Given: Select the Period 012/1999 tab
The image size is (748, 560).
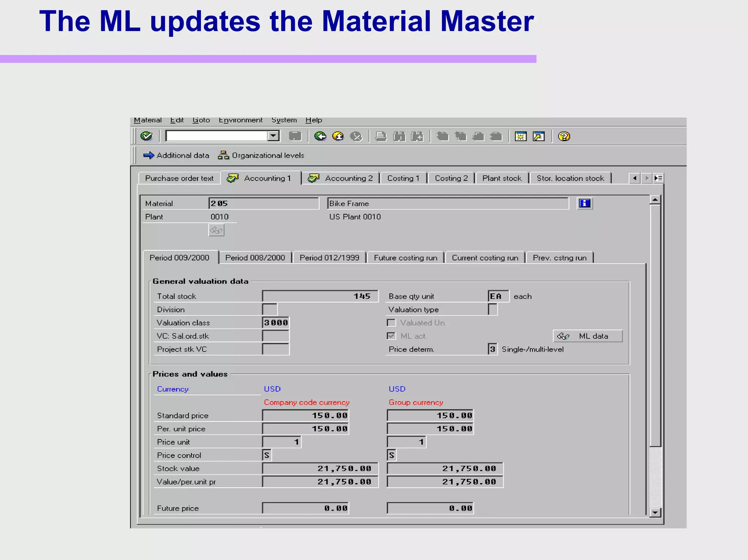Looking at the screenshot, I should (x=329, y=258).
